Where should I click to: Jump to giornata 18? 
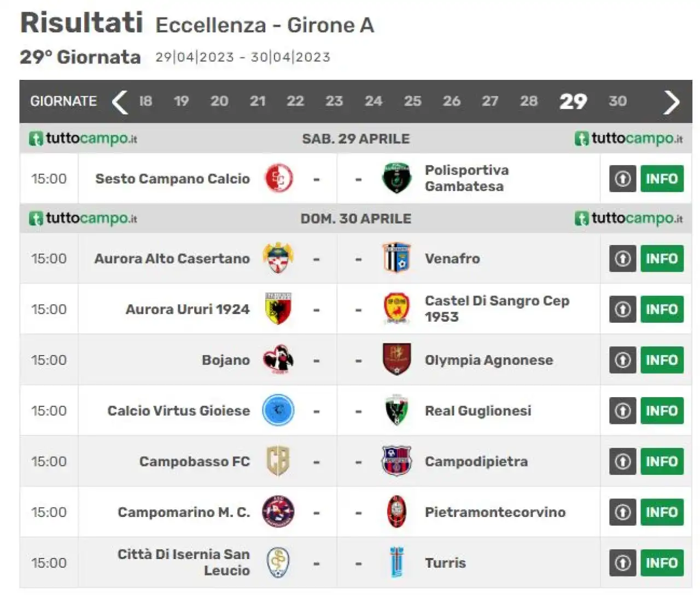pos(145,101)
